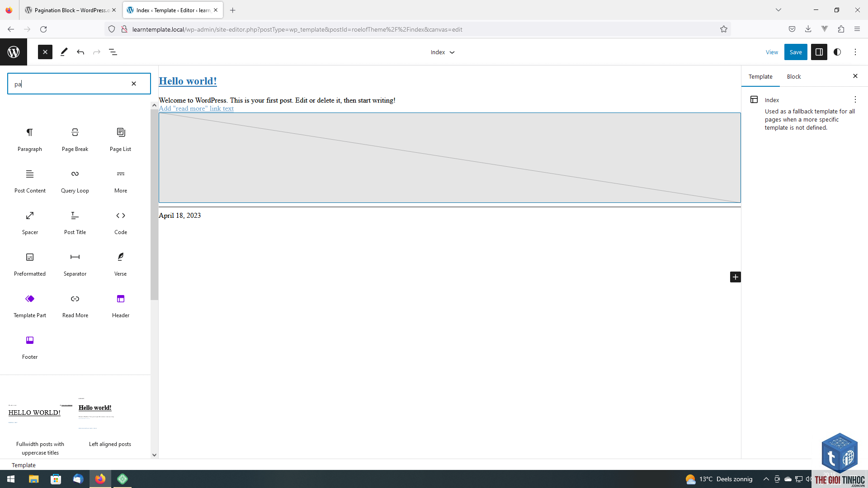Bookmark this page with the star

pyautogui.click(x=724, y=29)
